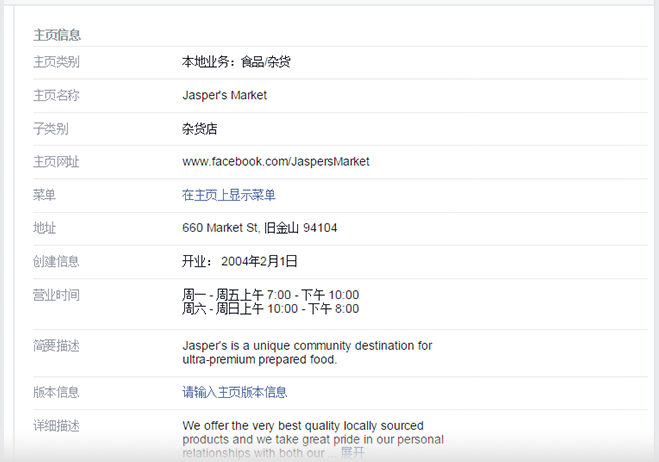Select the 地址 row label

click(x=45, y=228)
